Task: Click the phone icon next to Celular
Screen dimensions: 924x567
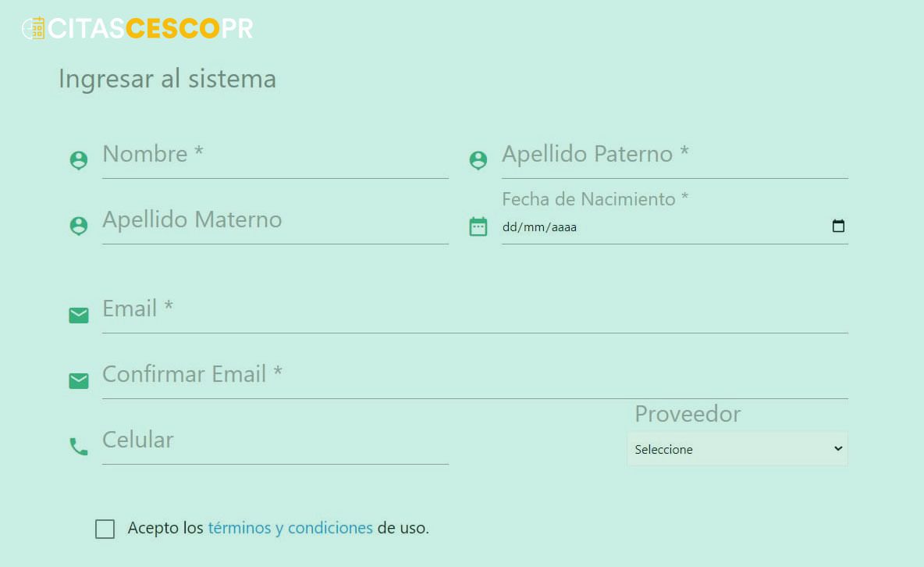Action: (78, 446)
